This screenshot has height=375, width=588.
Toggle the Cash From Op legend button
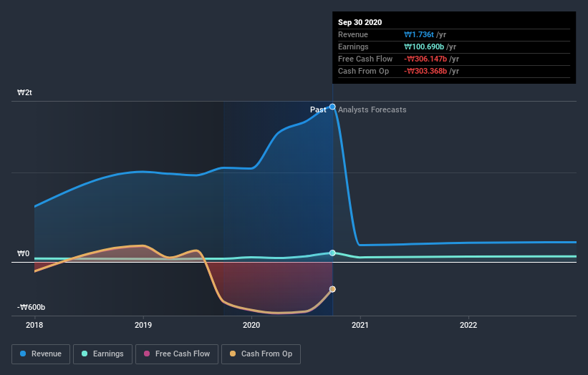[261, 354]
